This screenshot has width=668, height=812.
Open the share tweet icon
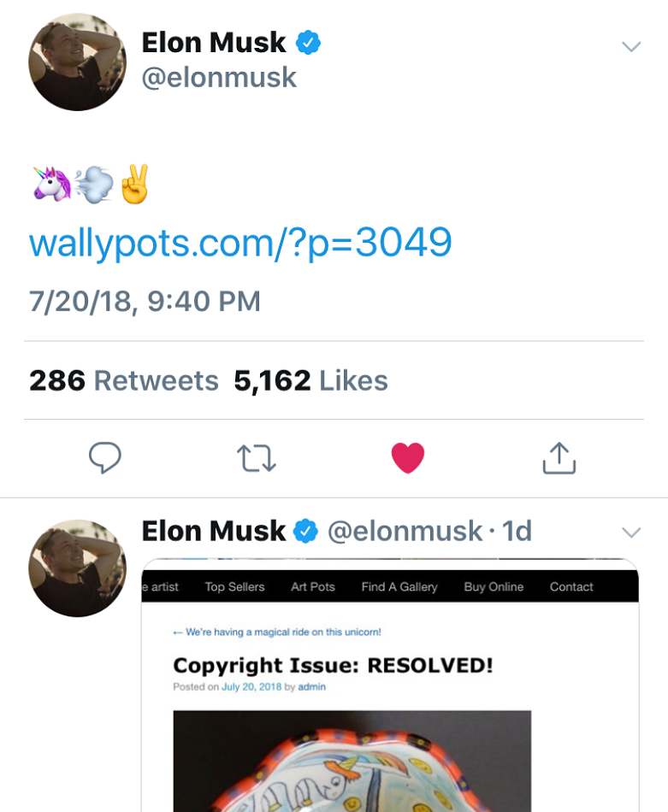coord(559,457)
